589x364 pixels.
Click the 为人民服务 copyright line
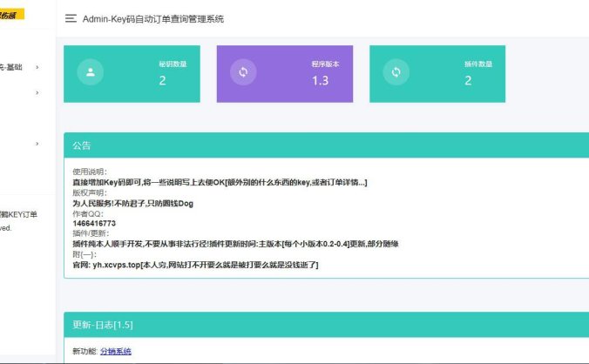click(133, 204)
